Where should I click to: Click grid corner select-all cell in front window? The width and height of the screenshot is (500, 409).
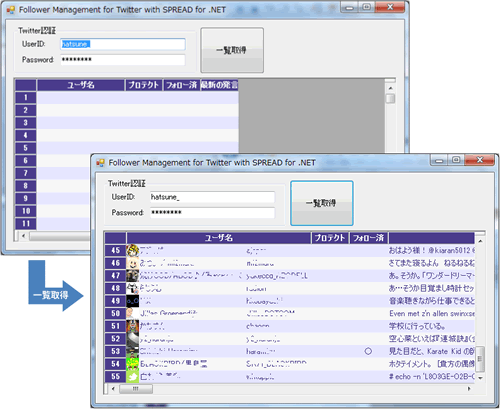(115, 238)
